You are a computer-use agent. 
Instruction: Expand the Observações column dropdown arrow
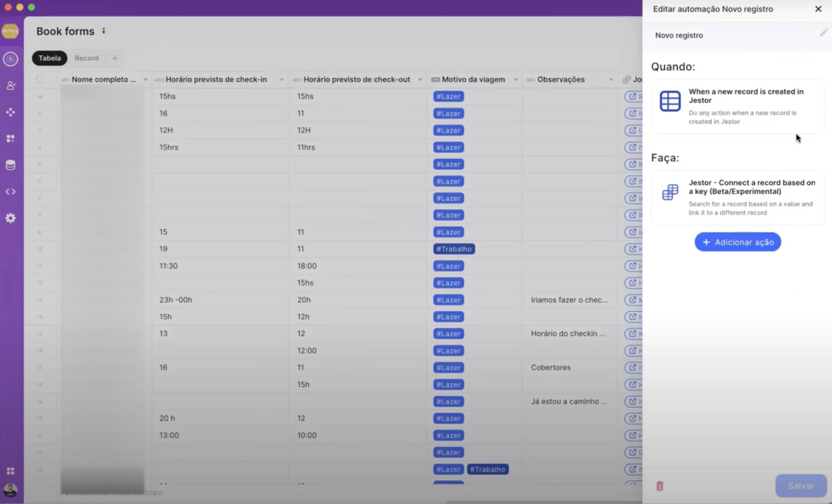(611, 80)
